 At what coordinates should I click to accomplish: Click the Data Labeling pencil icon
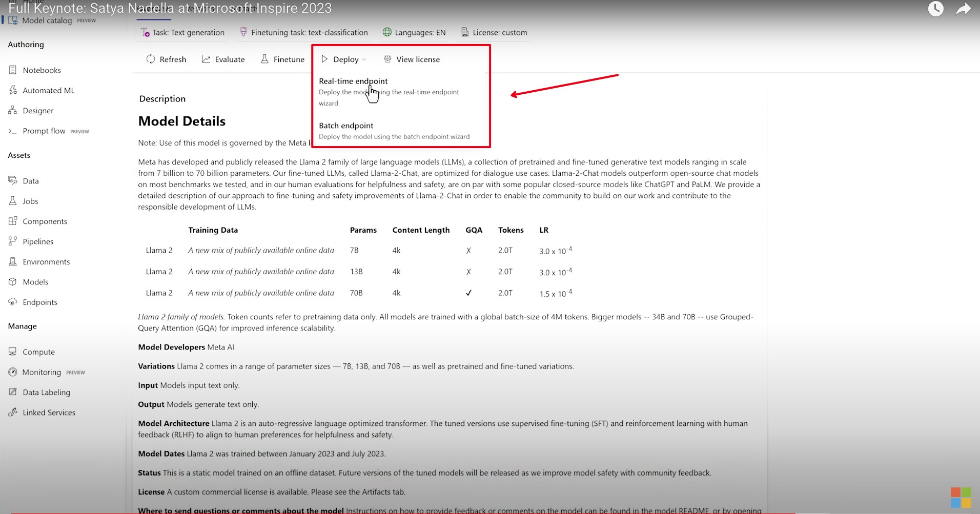click(13, 392)
